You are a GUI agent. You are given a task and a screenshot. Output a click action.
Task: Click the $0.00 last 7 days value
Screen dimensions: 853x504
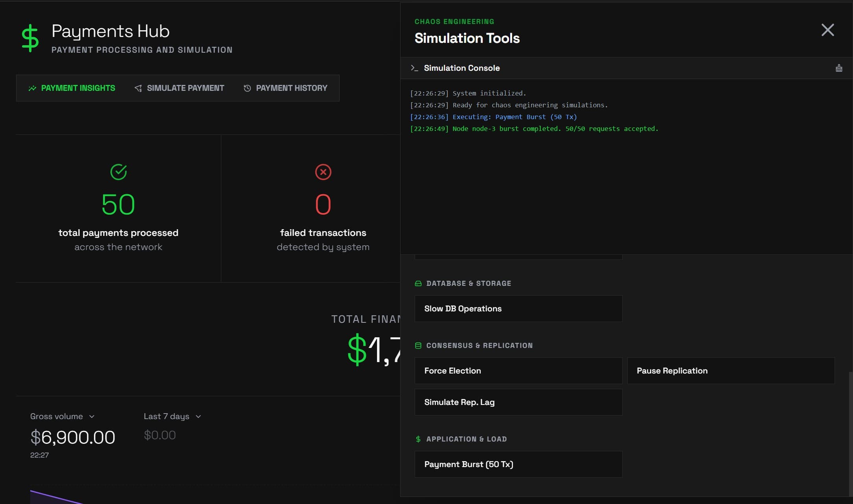160,435
